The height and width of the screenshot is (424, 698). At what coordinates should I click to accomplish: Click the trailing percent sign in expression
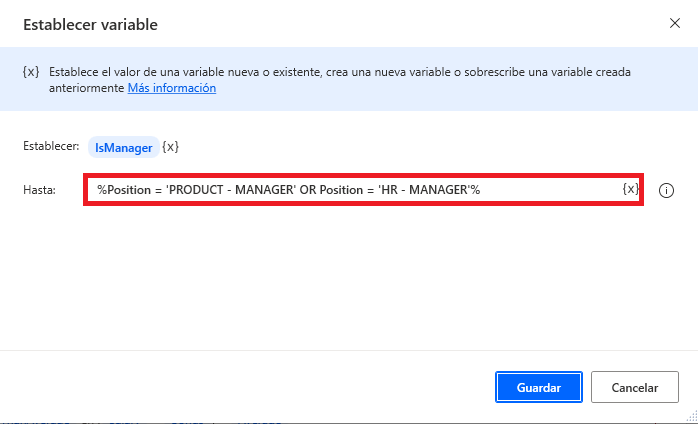pos(475,190)
